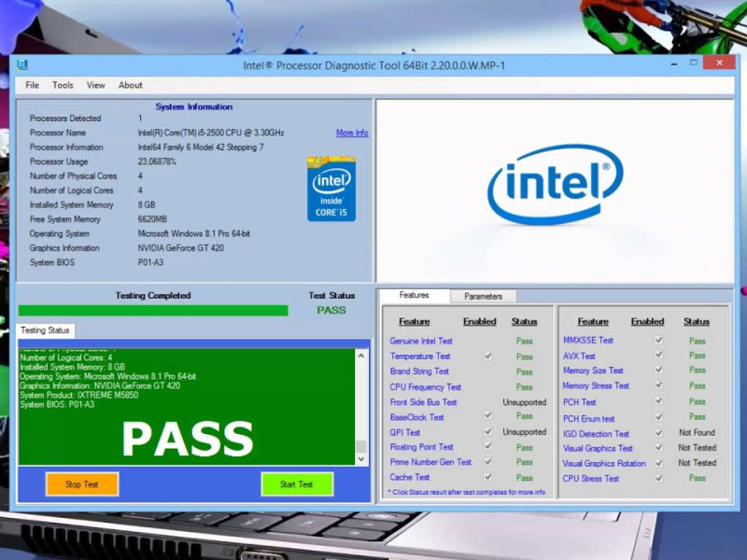Viewport: 747px width, 560px height.
Task: Toggle the BaseClock Test checkbox
Action: coord(487,414)
